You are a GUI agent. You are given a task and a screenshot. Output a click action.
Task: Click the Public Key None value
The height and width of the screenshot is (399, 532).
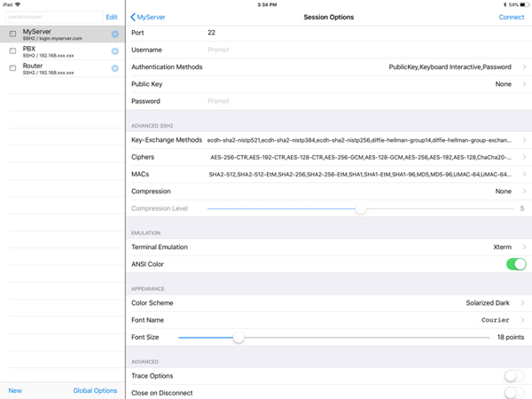[503, 84]
